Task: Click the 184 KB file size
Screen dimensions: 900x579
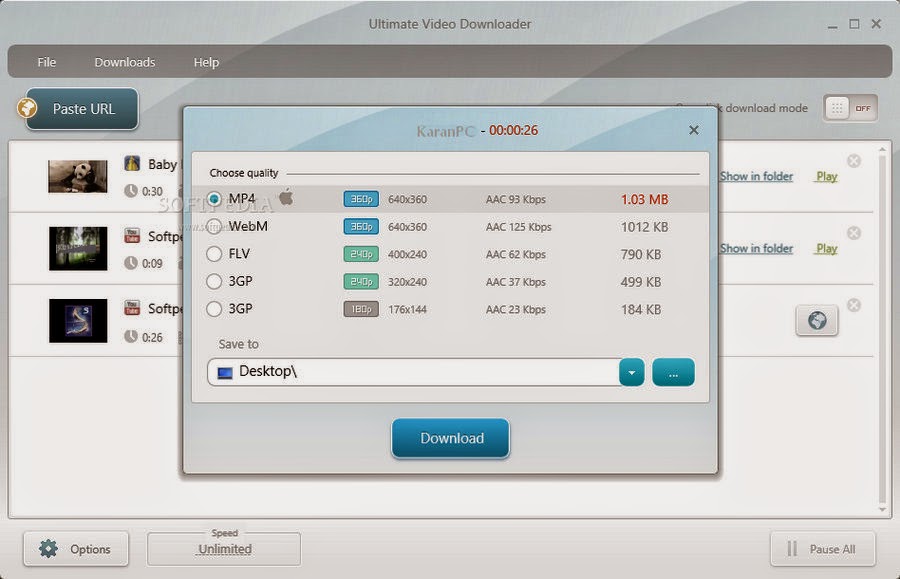Action: 641,309
